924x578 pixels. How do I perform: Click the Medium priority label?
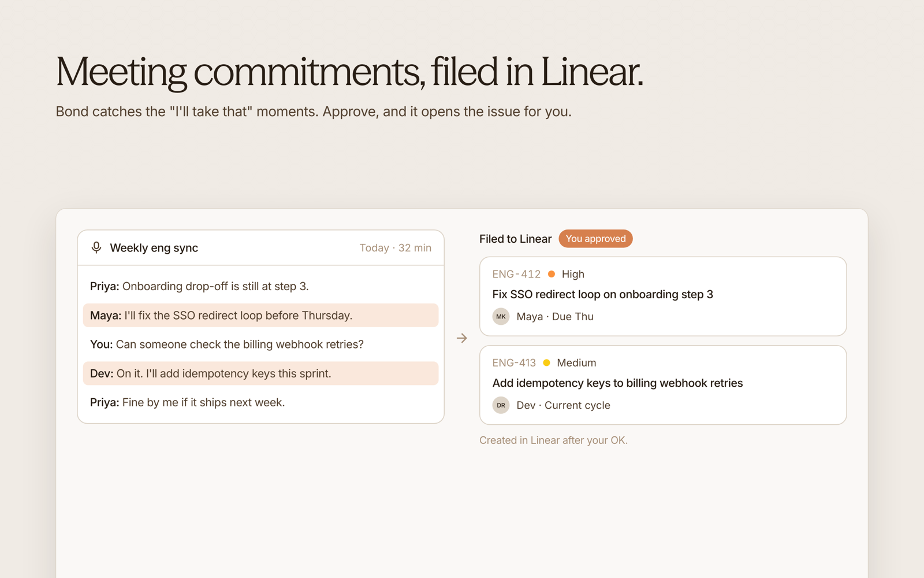click(x=576, y=363)
